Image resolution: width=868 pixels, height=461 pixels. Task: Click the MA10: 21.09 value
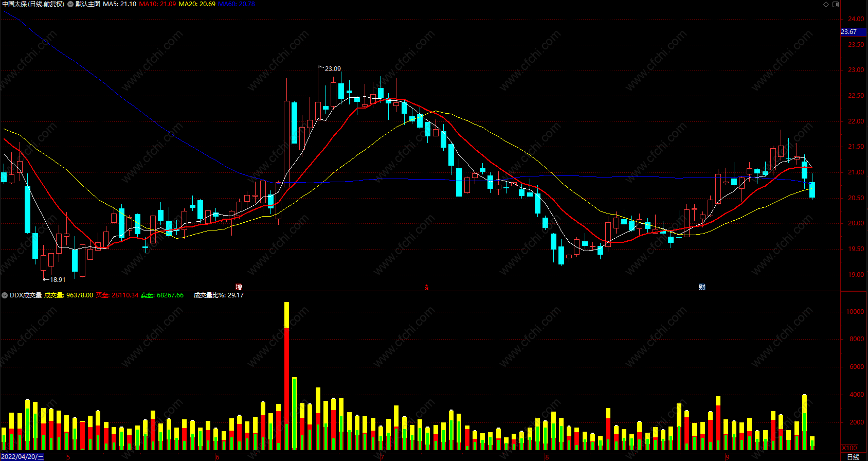pyautogui.click(x=157, y=4)
